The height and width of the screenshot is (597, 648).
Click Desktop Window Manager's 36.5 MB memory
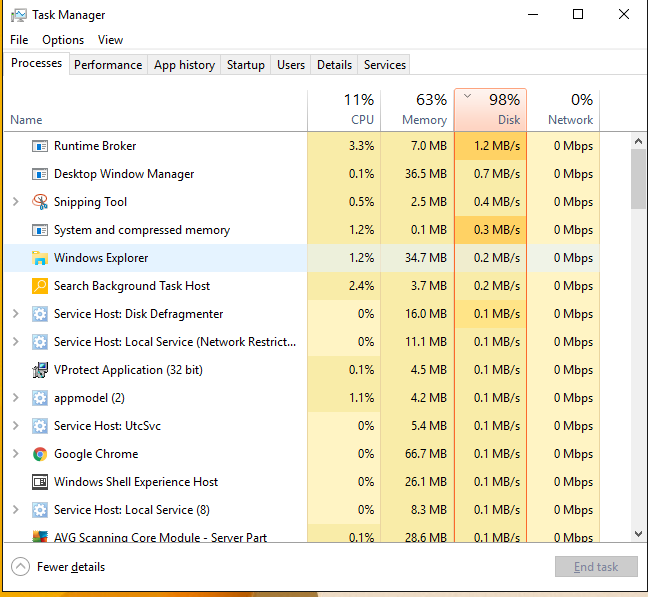[426, 174]
